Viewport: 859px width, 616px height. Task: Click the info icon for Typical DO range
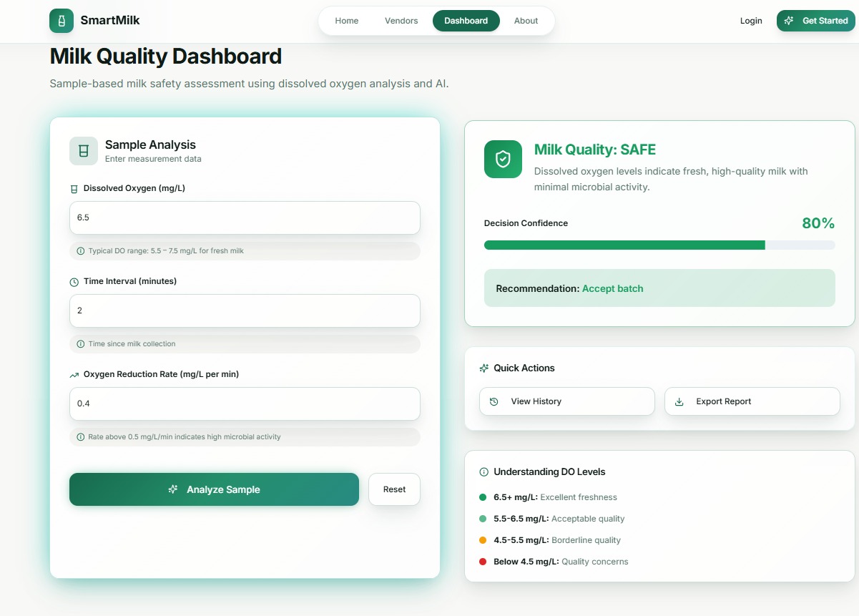click(80, 251)
